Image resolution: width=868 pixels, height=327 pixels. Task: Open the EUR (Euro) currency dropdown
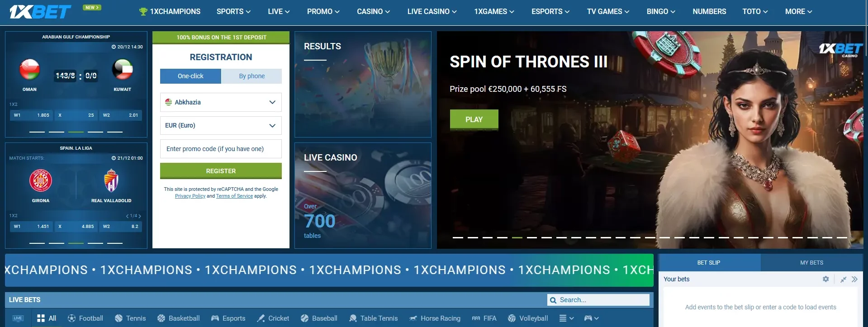point(221,125)
